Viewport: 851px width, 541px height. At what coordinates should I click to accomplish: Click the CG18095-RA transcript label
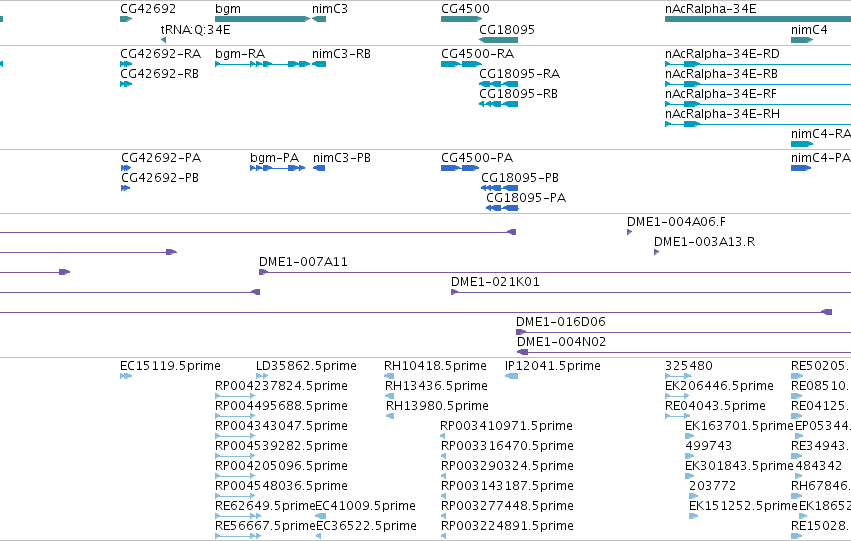click(519, 74)
